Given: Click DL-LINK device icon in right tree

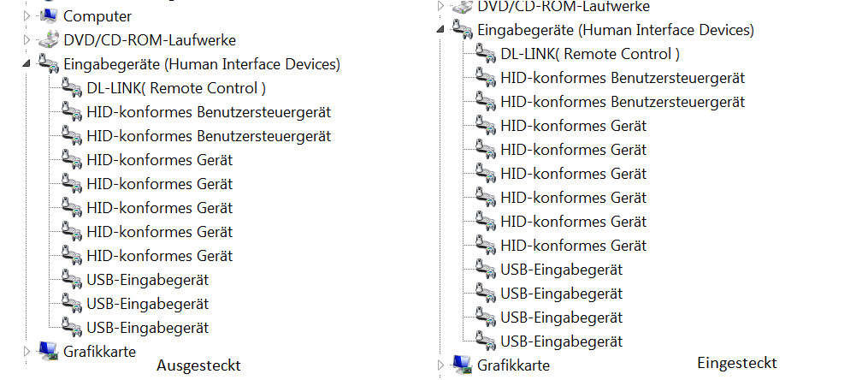Looking at the screenshot, I should point(486,54).
